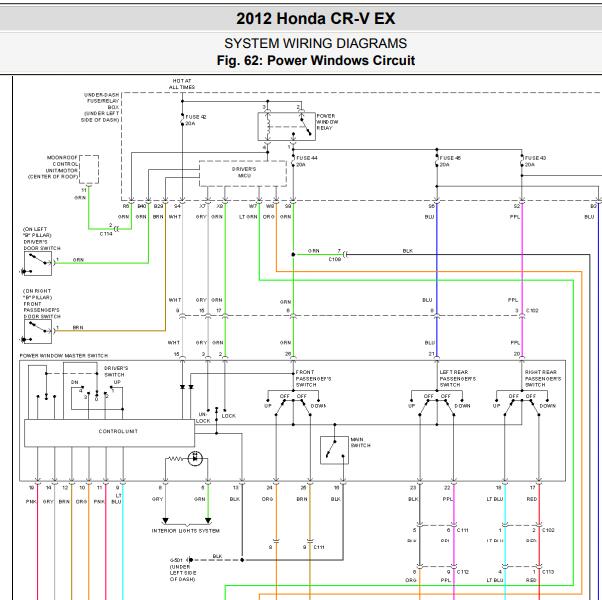Click the front passenger's door switch symbol
Viewport: 602px width, 600px height.
point(38,331)
